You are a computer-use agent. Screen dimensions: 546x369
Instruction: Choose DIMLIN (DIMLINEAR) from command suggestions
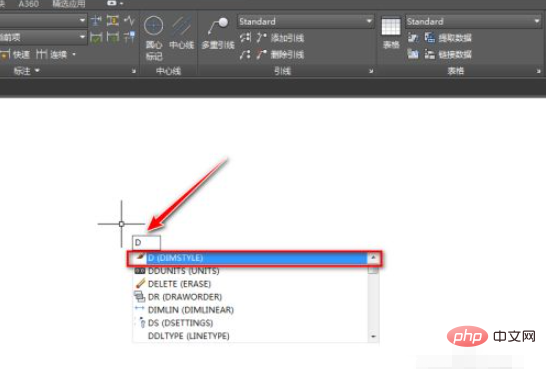[x=250, y=310]
